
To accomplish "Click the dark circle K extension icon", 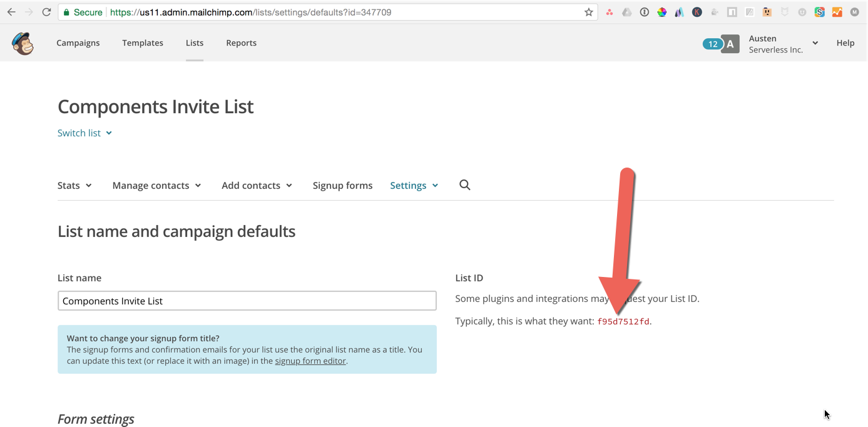I will (x=697, y=12).
